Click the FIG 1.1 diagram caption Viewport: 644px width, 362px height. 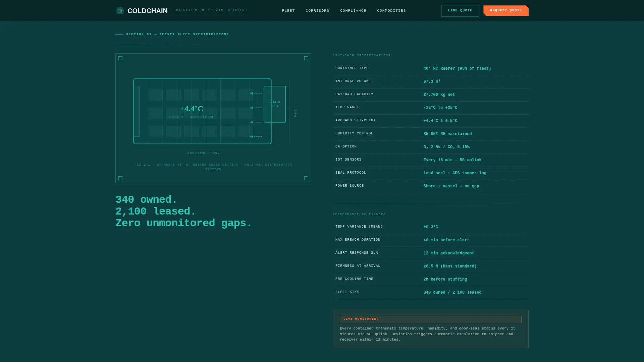213,167
